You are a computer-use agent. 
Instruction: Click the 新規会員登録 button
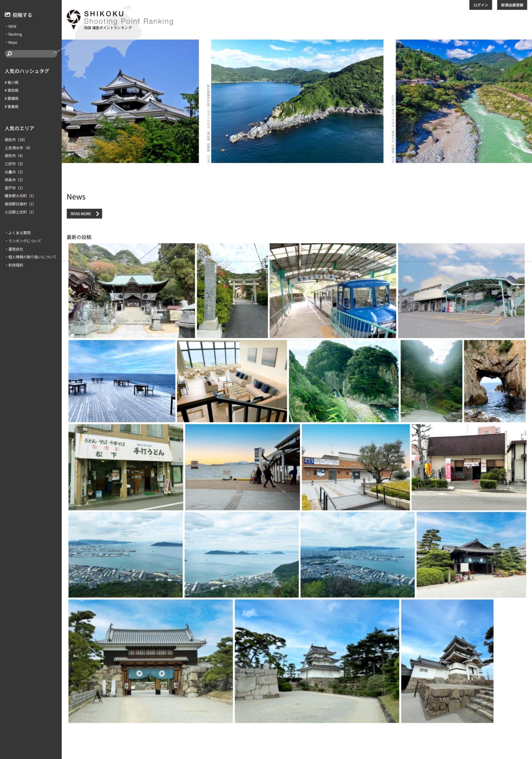point(511,5)
